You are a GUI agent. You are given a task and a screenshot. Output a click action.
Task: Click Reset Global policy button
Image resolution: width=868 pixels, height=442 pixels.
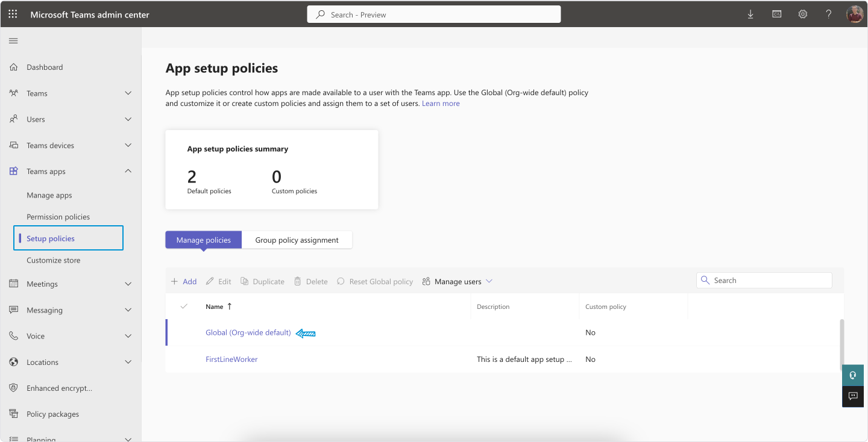[x=375, y=281]
